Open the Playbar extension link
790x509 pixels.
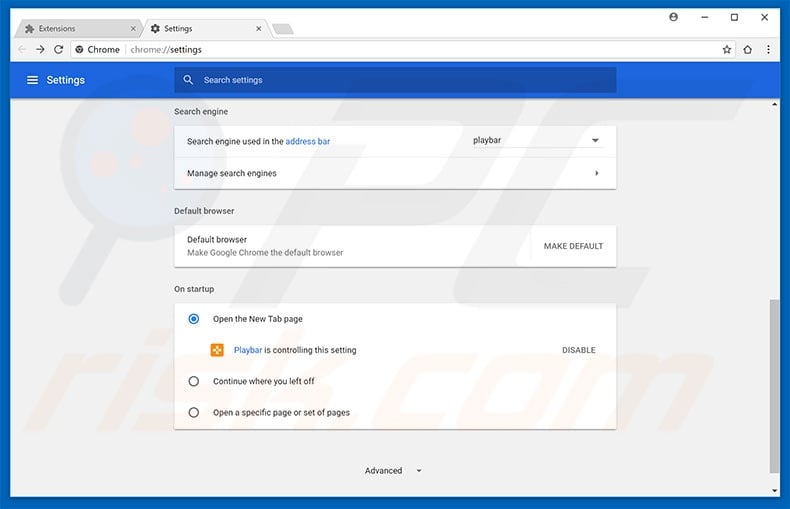pos(248,350)
